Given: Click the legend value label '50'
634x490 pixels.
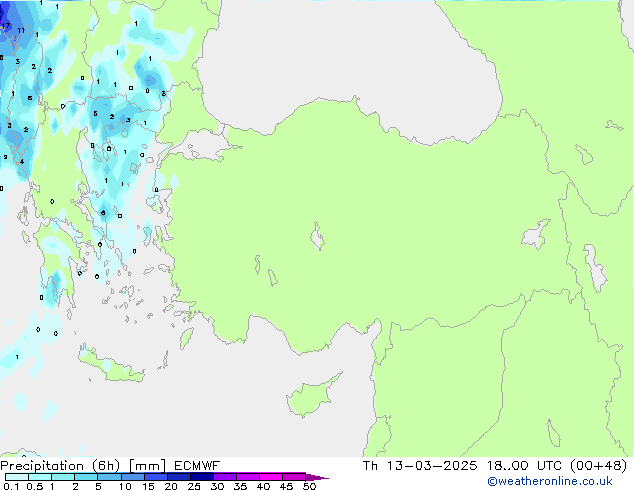Looking at the screenshot, I should (x=310, y=486).
